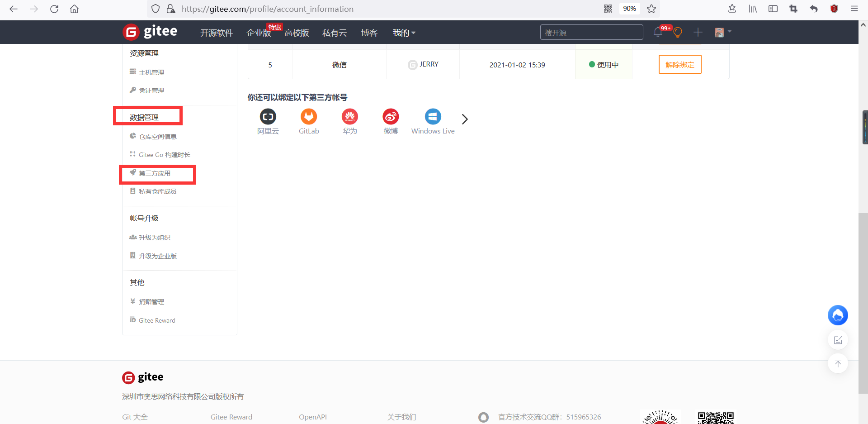Bind a Huawei (华为) account
868x424 pixels.
(x=350, y=122)
